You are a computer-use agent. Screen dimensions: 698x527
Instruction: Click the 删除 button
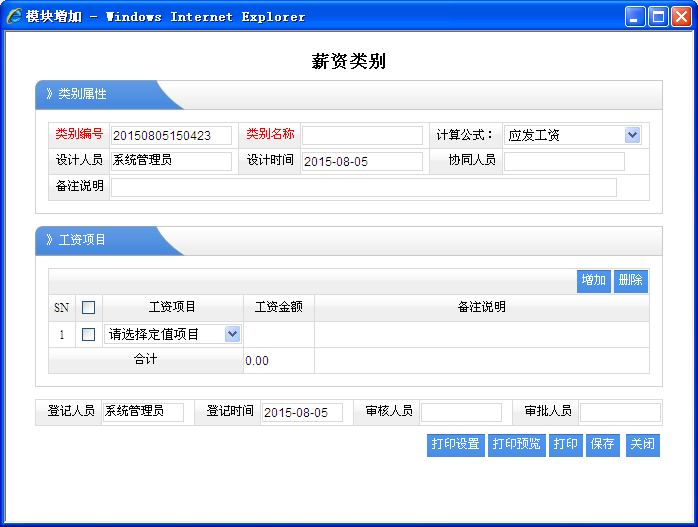click(631, 280)
